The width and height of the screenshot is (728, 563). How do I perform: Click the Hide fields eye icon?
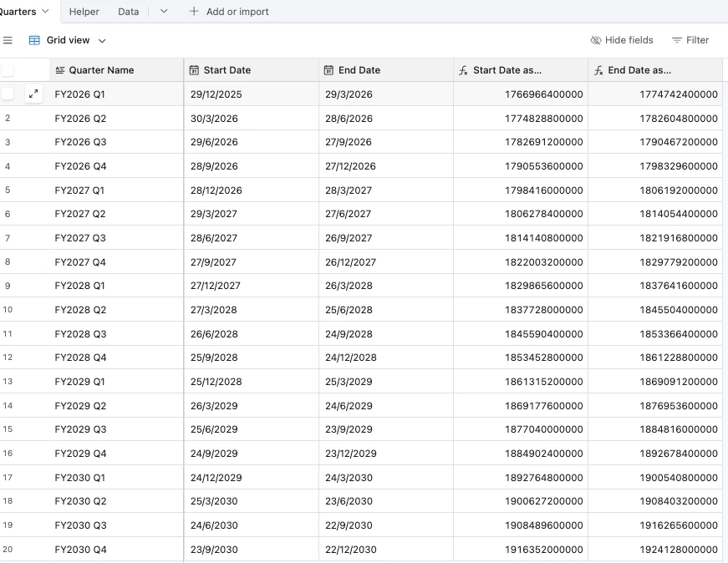pyautogui.click(x=596, y=40)
